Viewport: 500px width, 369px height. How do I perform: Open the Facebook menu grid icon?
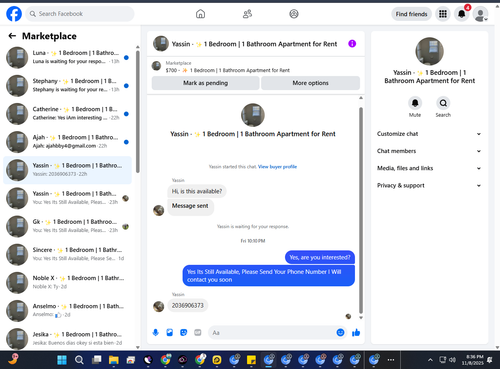[443, 14]
